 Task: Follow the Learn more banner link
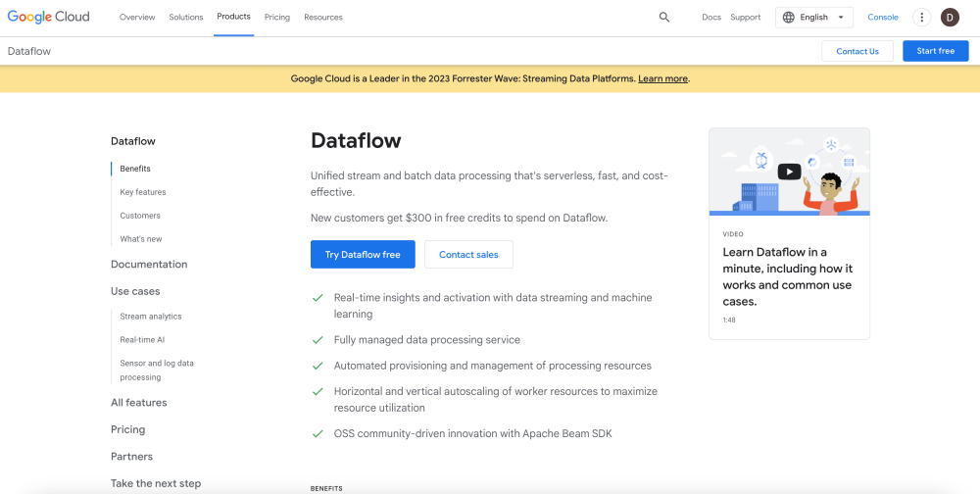click(662, 78)
